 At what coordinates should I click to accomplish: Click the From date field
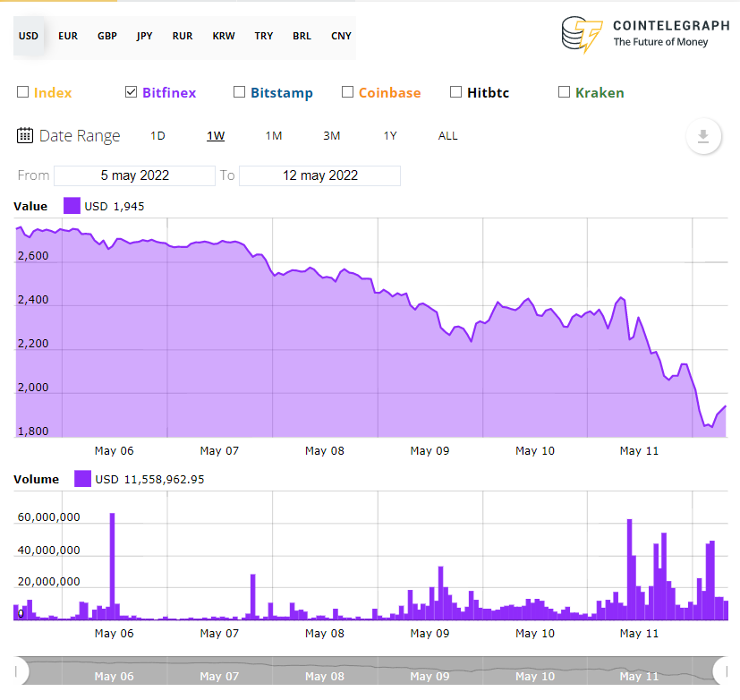(134, 175)
